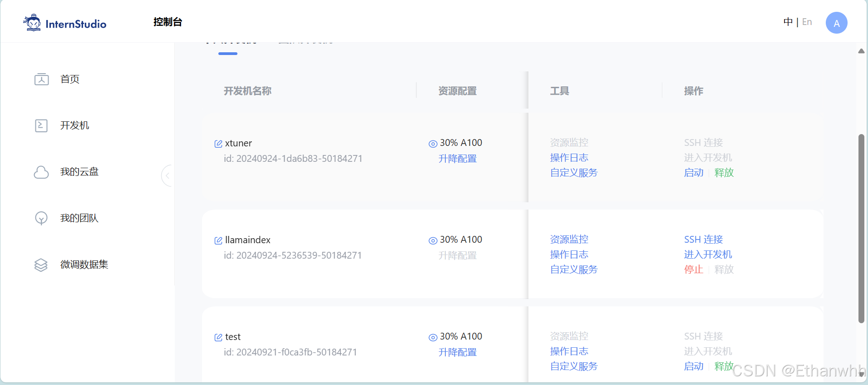The height and width of the screenshot is (385, 868).
Task: Click 启动 for test machine
Action: pos(694,366)
